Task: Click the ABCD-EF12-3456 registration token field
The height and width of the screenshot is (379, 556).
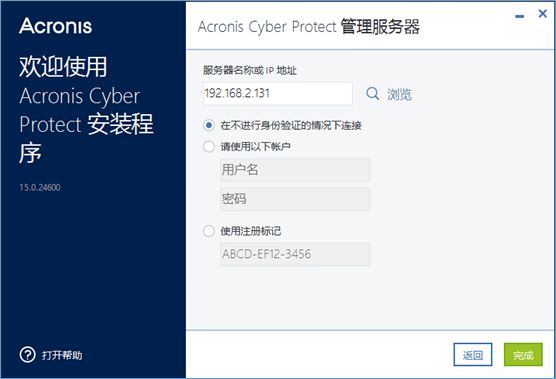Action: (295, 254)
